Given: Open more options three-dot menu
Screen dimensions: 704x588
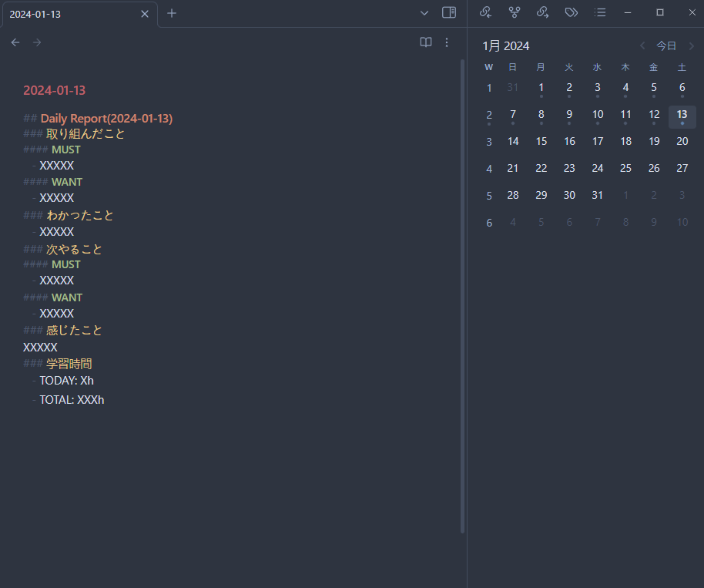Looking at the screenshot, I should (446, 42).
